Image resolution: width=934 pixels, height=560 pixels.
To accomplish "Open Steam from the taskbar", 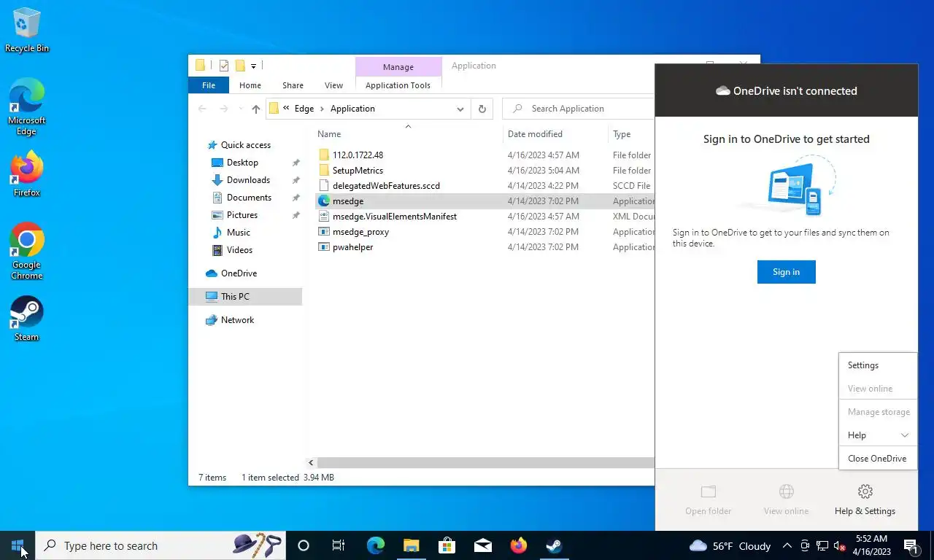I will pos(554,545).
